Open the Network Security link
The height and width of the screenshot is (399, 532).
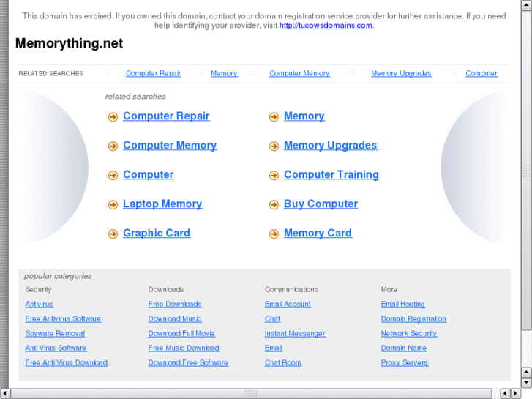point(409,333)
